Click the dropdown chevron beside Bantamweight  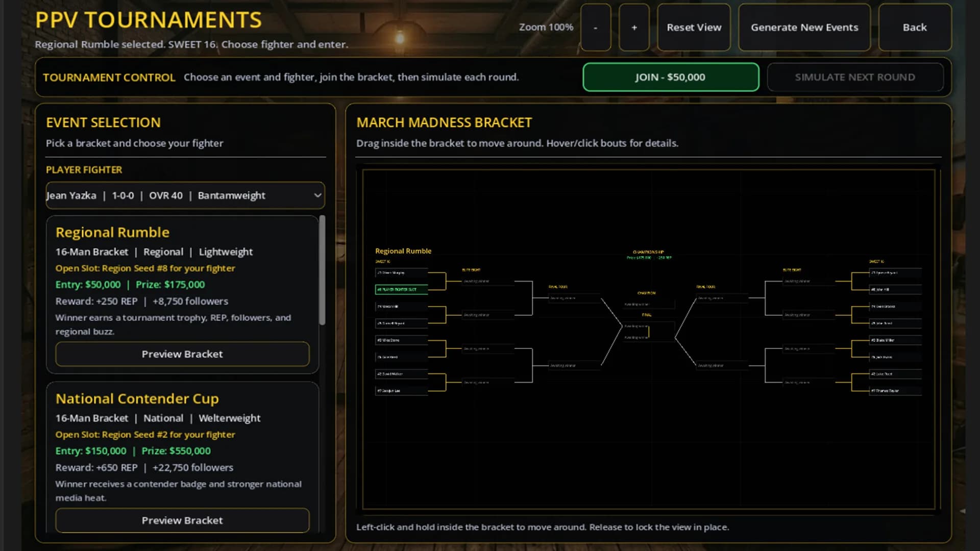[x=317, y=195]
